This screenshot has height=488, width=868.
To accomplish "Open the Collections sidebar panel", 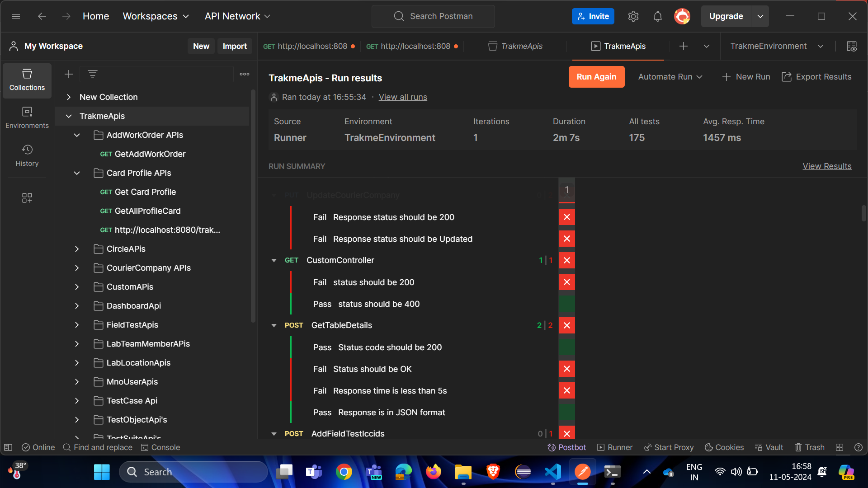I will click(27, 80).
